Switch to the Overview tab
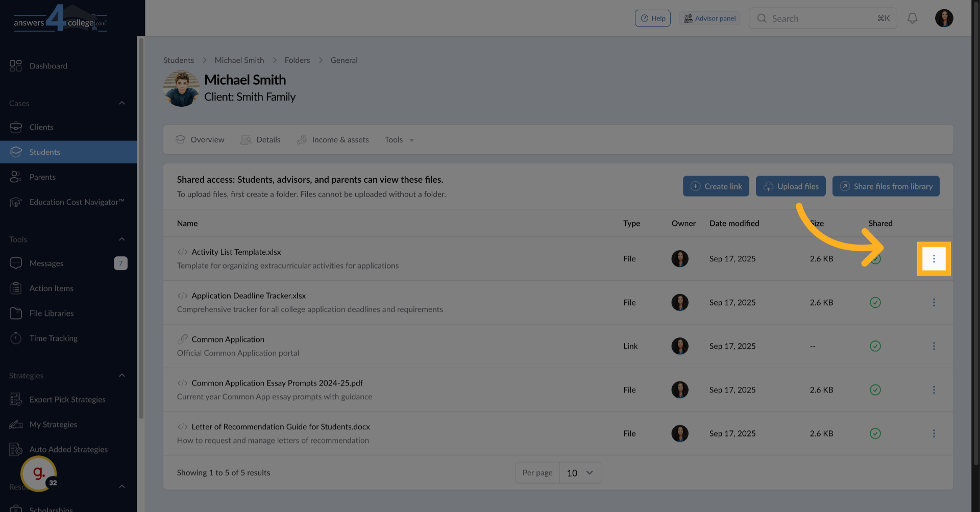The image size is (980, 512). point(200,140)
